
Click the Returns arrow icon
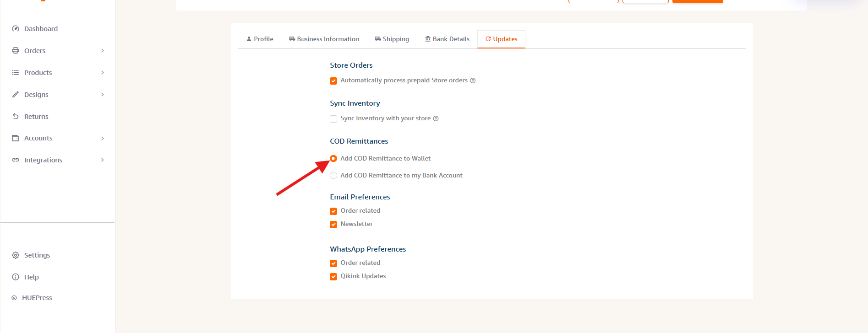tap(16, 117)
